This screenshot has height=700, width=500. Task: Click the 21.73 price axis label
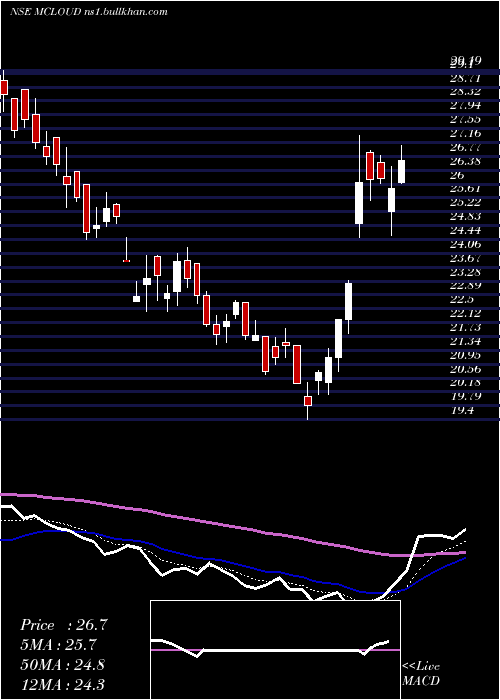coord(465,327)
